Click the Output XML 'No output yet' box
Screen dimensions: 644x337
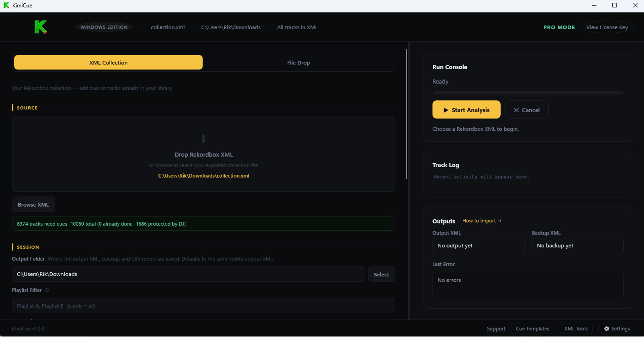pos(478,246)
